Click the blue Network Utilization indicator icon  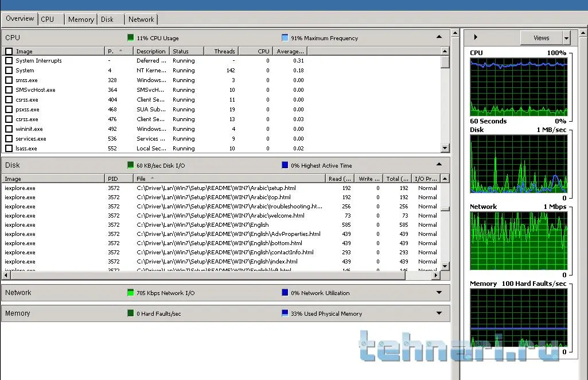coord(285,293)
